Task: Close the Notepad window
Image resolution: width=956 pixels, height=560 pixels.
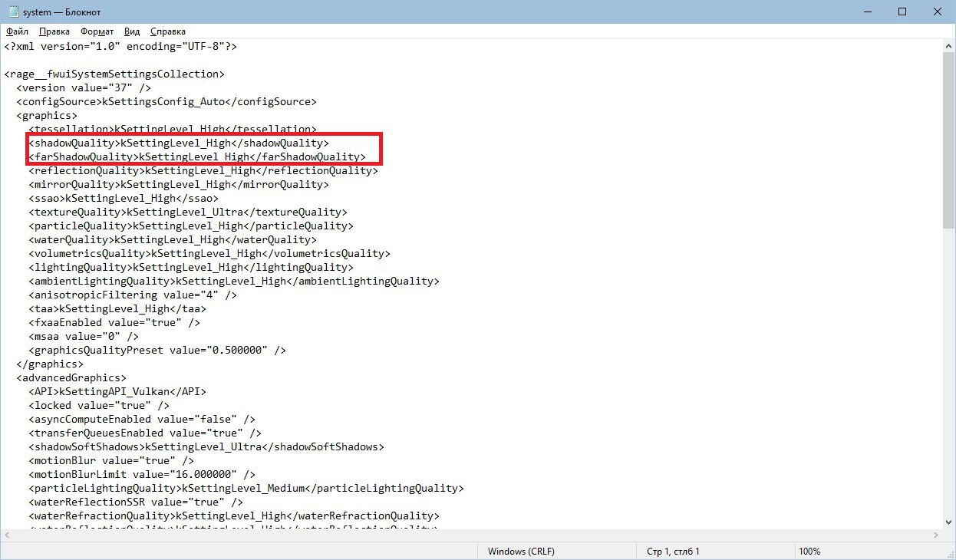Action: [x=938, y=12]
